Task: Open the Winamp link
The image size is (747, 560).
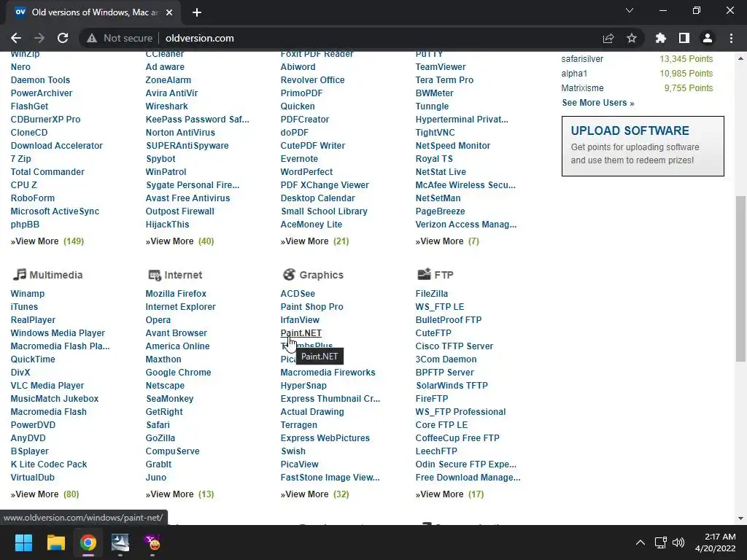Action: [x=28, y=294]
